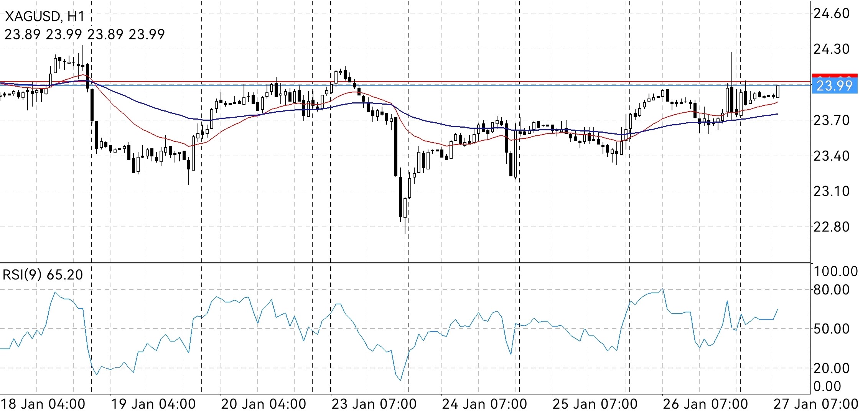Click the 23.10 price axis label
The image size is (868, 414).
[x=832, y=191]
